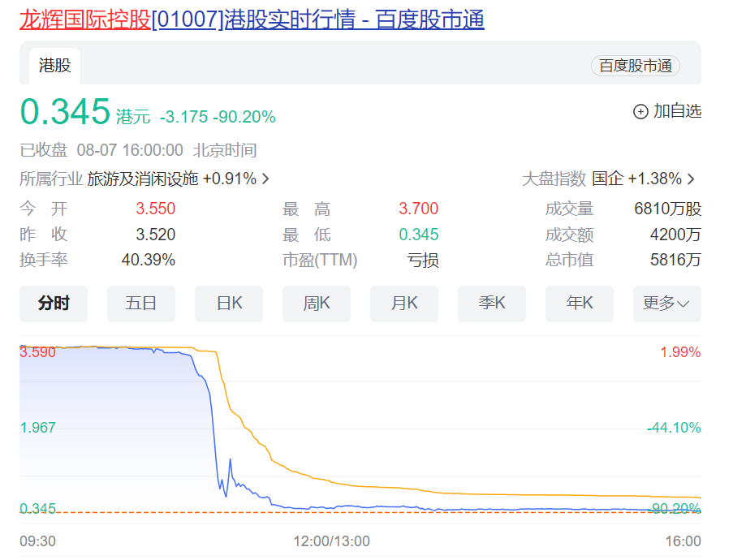Expand the 旅游及消闲设施 industry chevron arrow
This screenshot has width=746, height=560.
pyautogui.click(x=265, y=179)
